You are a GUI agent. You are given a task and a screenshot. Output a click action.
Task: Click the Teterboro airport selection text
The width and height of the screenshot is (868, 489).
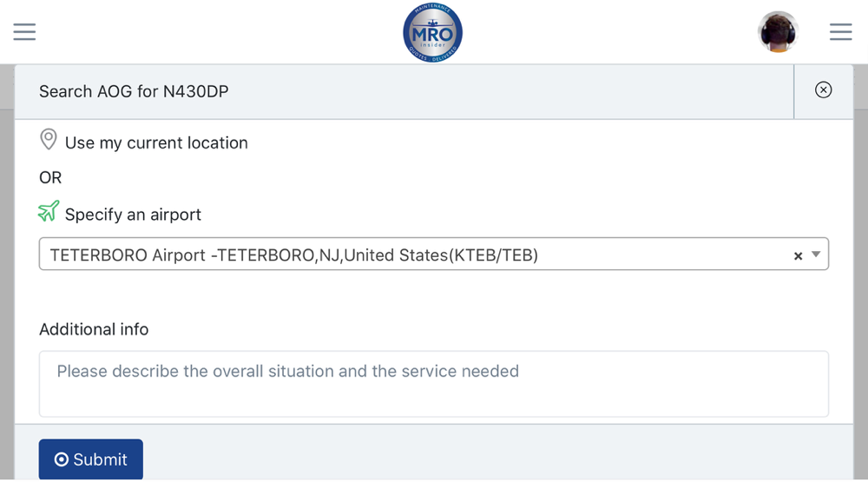click(x=294, y=254)
